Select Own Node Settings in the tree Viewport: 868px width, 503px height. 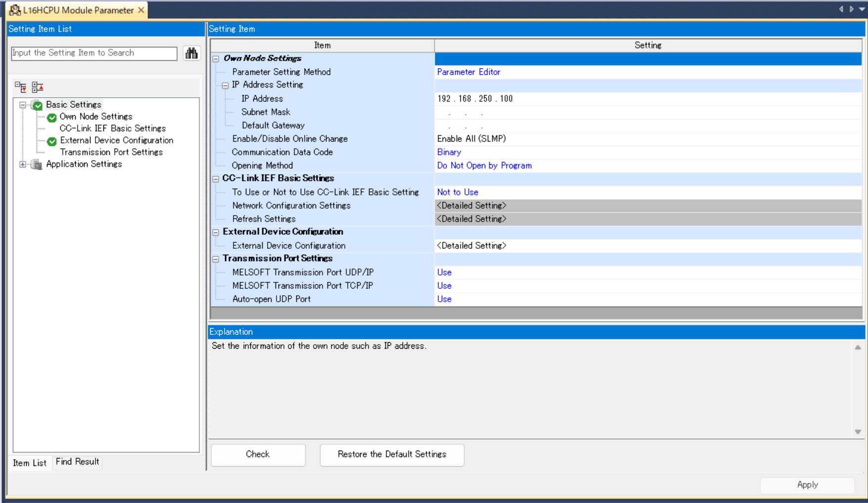click(x=96, y=117)
